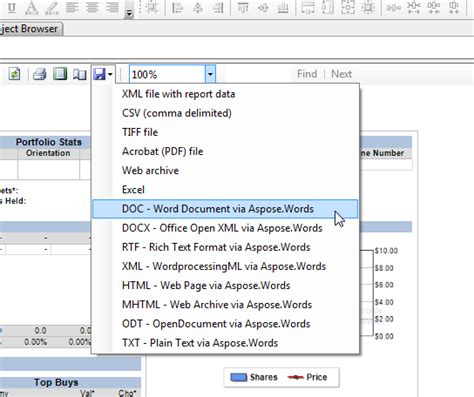The image size is (474, 397).
Task: Click the $0.00 chart axis label
Action: 384,336
